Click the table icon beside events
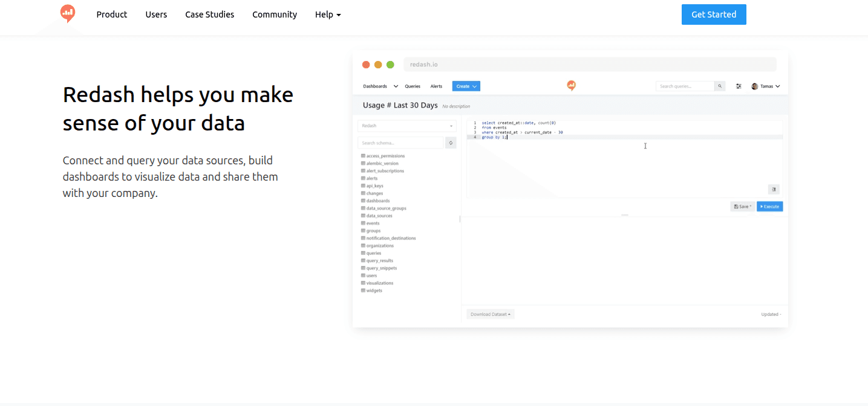 (363, 224)
